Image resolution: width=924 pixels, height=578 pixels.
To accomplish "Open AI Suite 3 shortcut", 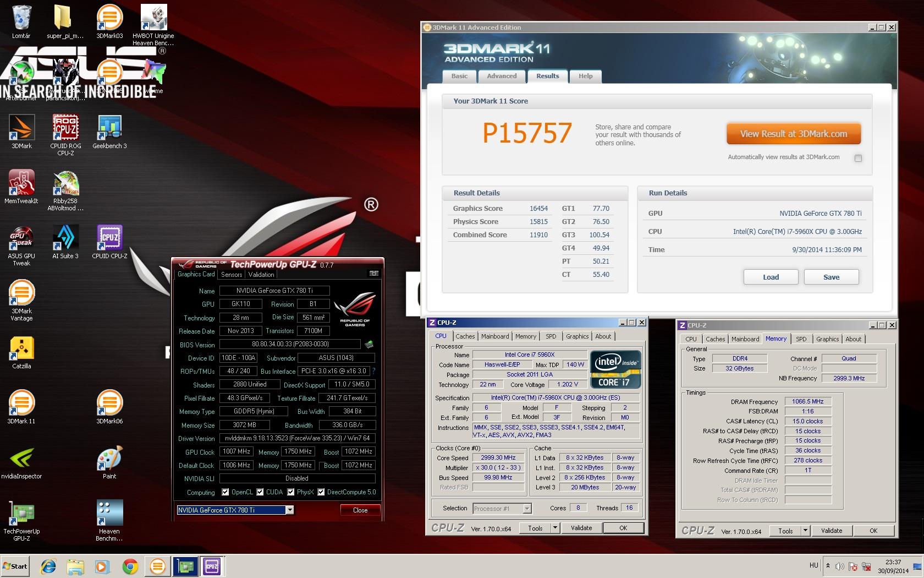I will click(x=65, y=242).
